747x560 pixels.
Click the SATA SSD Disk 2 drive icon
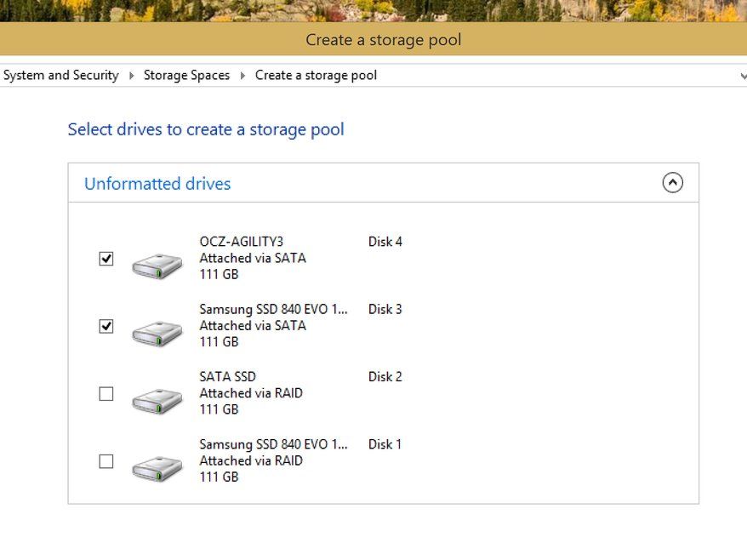(x=157, y=400)
